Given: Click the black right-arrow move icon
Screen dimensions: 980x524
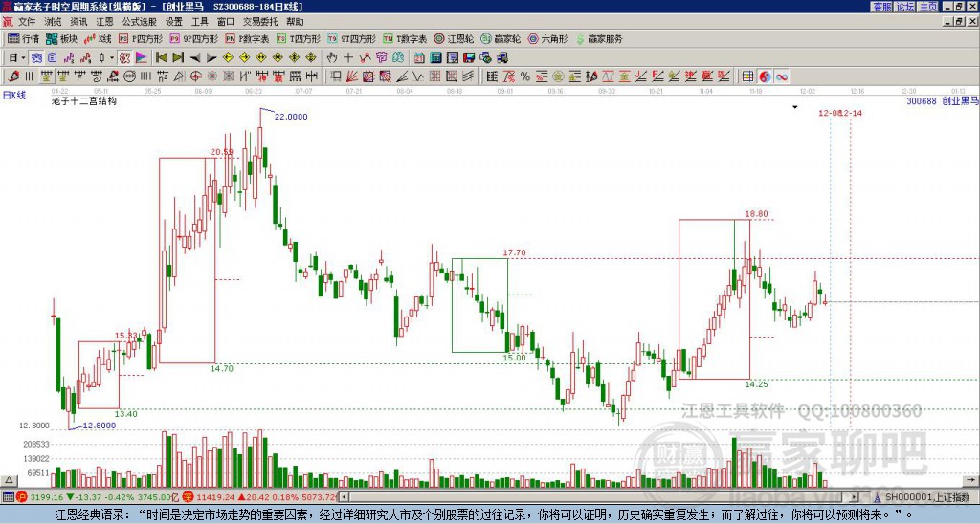Looking at the screenshot, I should tap(212, 58).
